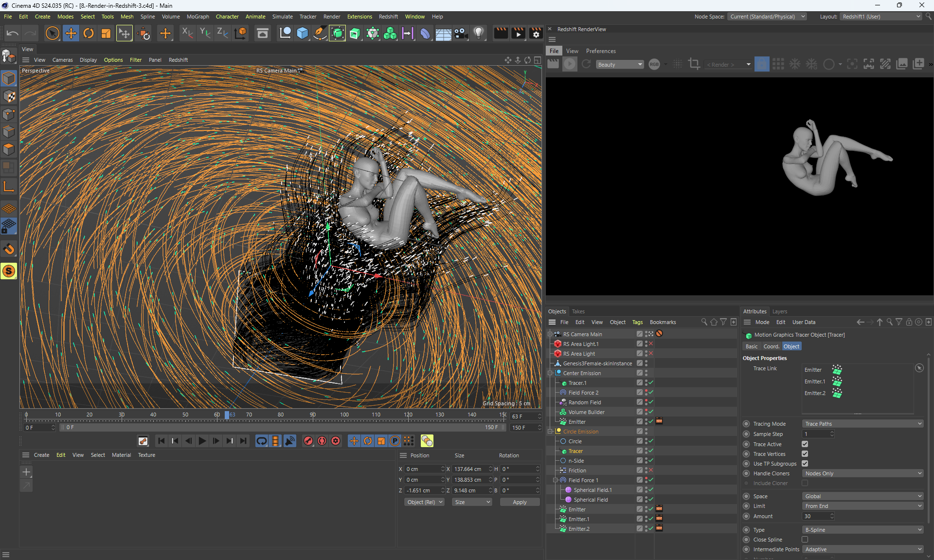934x560 pixels.
Task: Uncheck Use TP Subgroups checkbox
Action: click(805, 464)
